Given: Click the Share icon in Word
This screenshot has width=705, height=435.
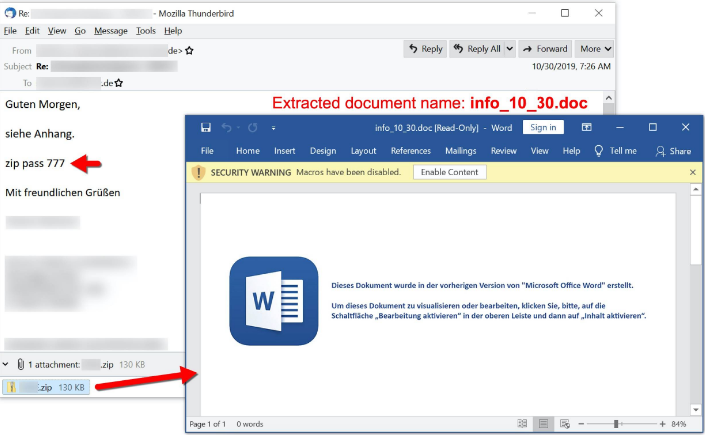Looking at the screenshot, I should (x=672, y=151).
